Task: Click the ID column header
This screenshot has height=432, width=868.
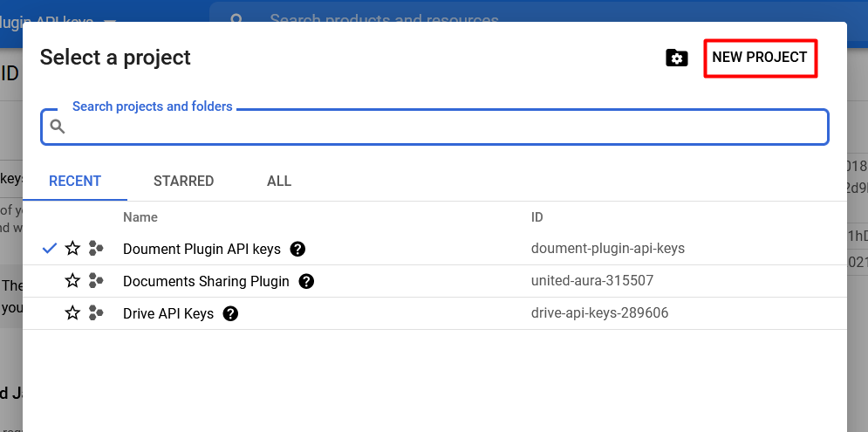Action: tap(537, 217)
